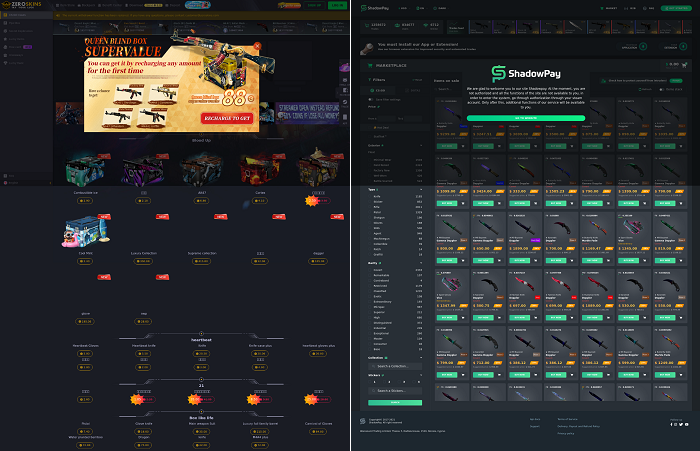Viewport: 700px width, 451px height.
Task: Click the MARKET link in ShadowPay header
Action: (608, 8)
